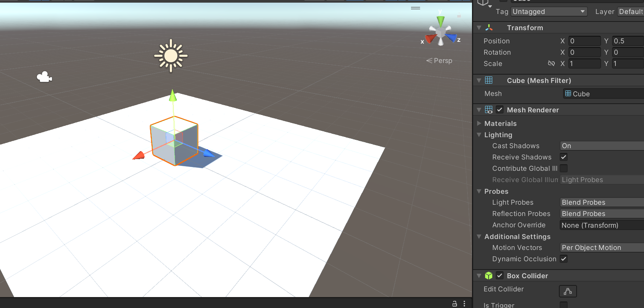The width and height of the screenshot is (644, 308).
Task: Click the Scale label
Action: pyautogui.click(x=493, y=64)
